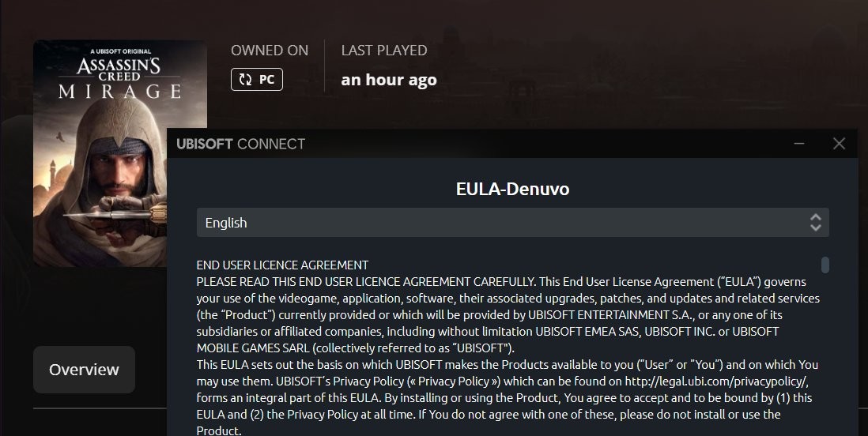868x436 pixels.
Task: Click the LAST PLAYED label
Action: (384, 51)
